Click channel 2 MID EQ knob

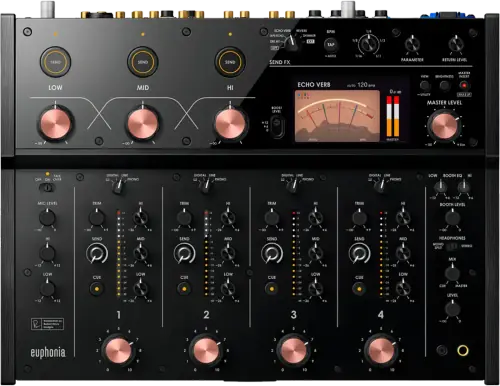tap(228, 253)
